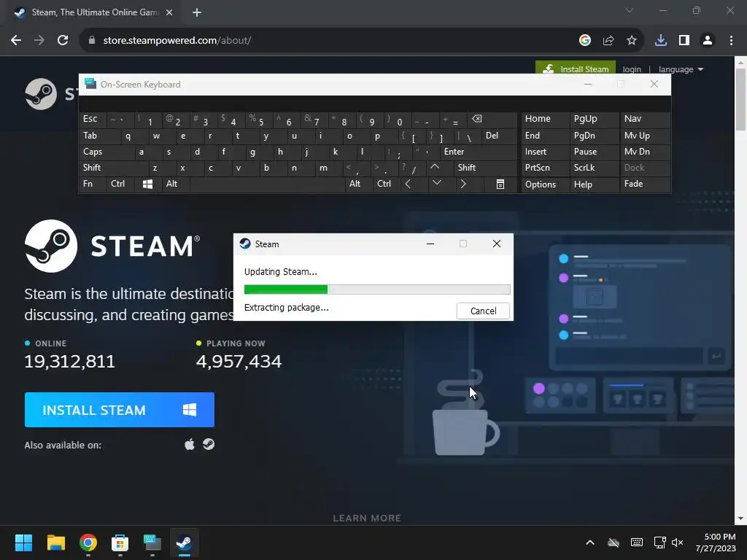Click LEARN MORE at page bottom
Screen dimensions: 747x560
click(367, 518)
